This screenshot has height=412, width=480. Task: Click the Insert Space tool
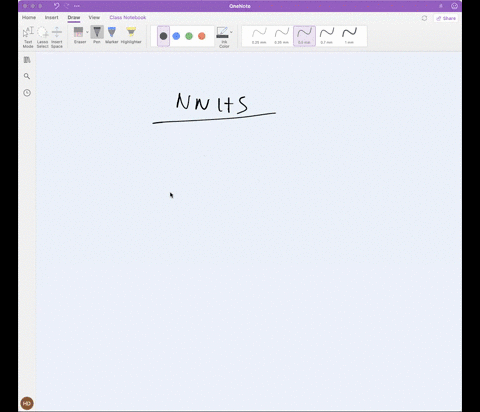pos(57,37)
